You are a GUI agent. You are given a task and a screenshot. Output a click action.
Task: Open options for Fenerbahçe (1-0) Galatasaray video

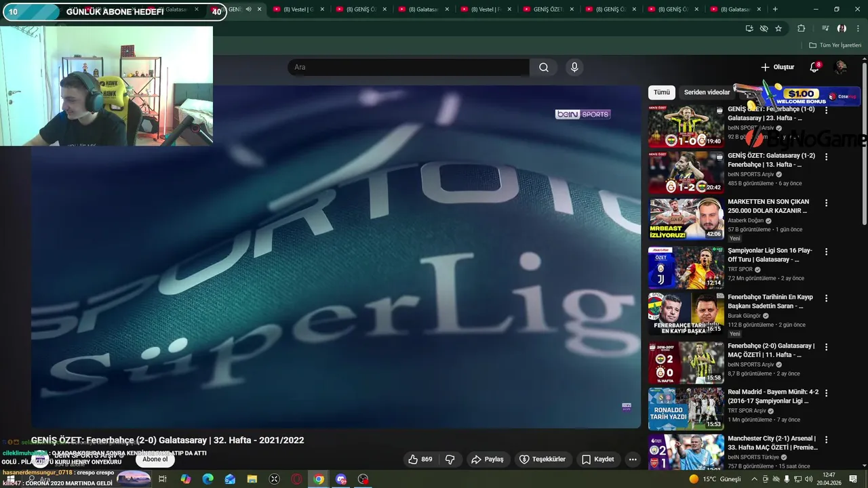click(826, 110)
